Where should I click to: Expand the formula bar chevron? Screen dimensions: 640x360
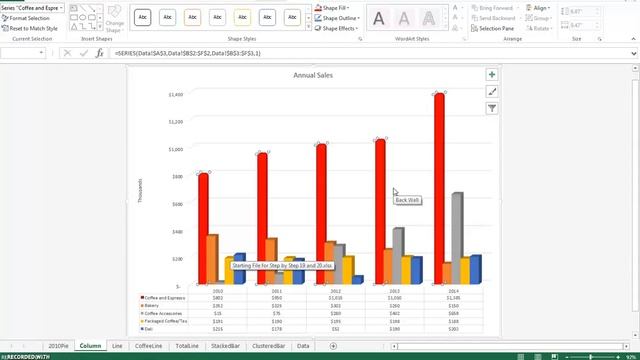coord(633,53)
